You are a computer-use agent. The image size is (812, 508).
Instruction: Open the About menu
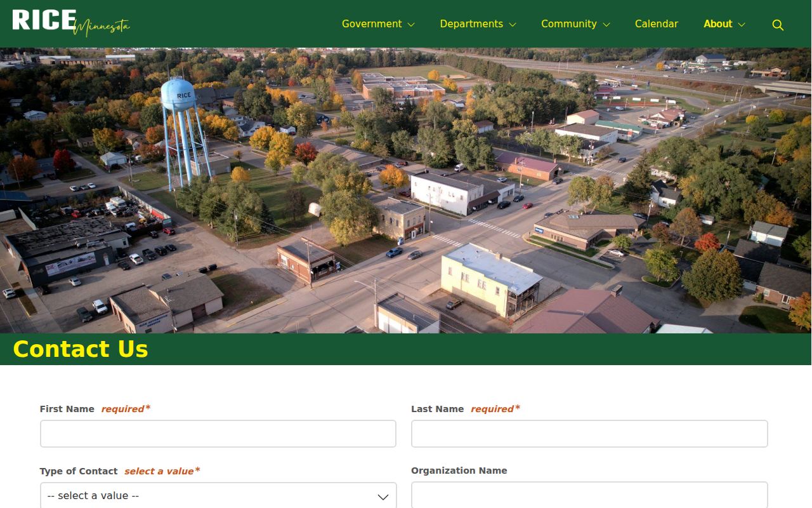(x=717, y=24)
